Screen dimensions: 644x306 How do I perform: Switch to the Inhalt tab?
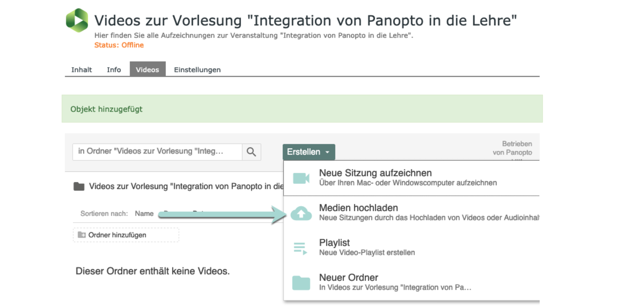coord(82,70)
